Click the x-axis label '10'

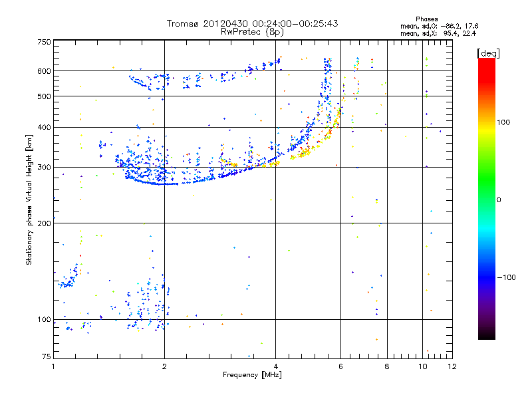(423, 366)
